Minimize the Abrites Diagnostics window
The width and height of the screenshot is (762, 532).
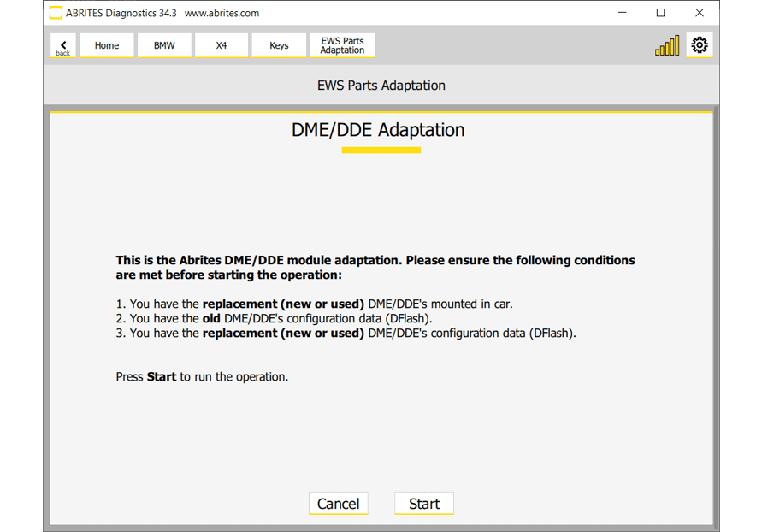click(x=622, y=13)
